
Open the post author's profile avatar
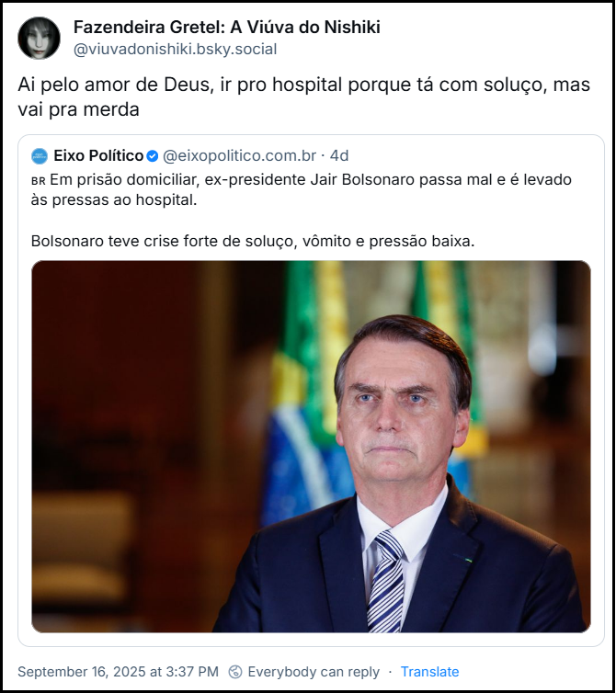pos(40,38)
